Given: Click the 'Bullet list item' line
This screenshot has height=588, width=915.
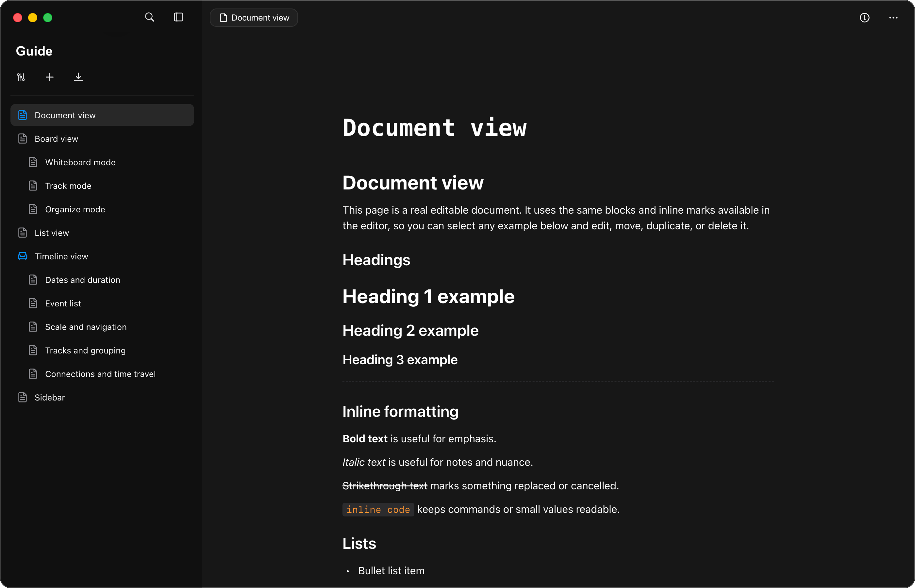Looking at the screenshot, I should [x=391, y=570].
